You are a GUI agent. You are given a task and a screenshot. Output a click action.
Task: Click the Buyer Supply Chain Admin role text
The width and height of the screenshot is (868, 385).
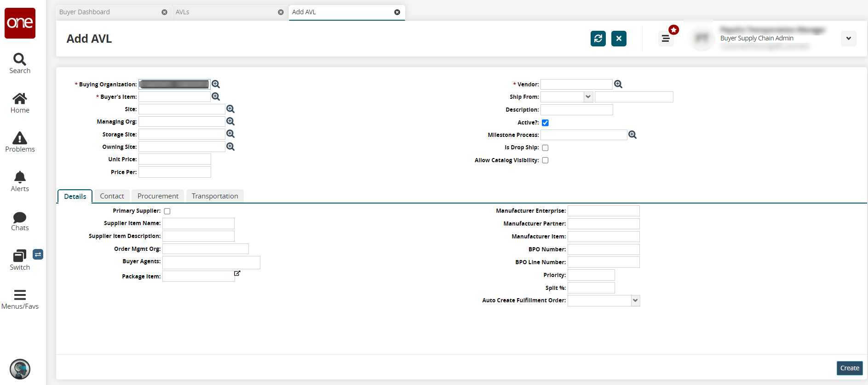click(x=757, y=38)
